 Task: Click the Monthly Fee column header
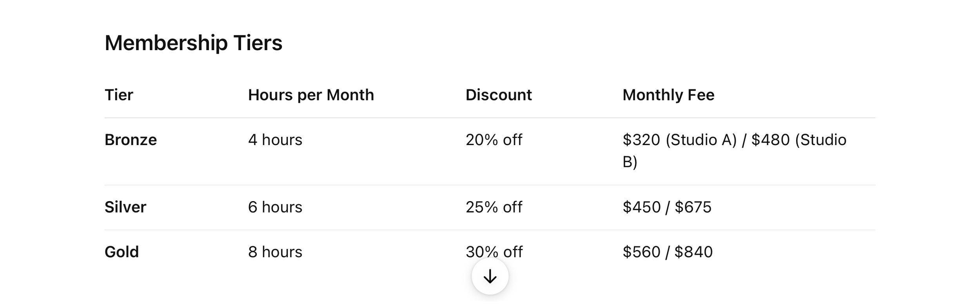click(668, 95)
